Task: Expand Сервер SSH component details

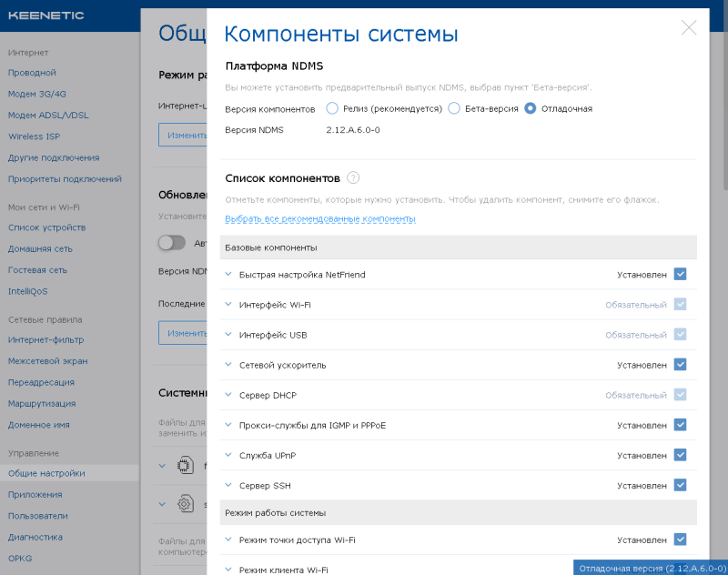Action: click(228, 486)
